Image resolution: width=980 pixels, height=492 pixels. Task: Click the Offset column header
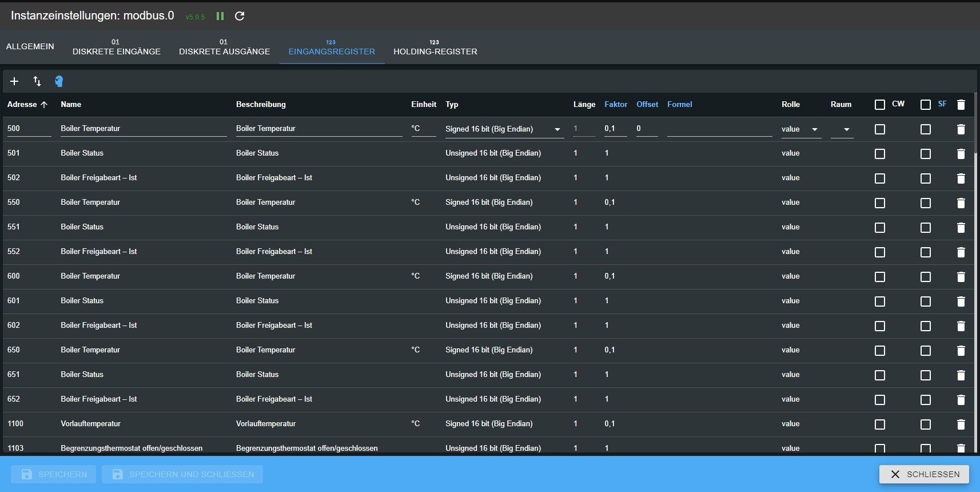point(647,104)
